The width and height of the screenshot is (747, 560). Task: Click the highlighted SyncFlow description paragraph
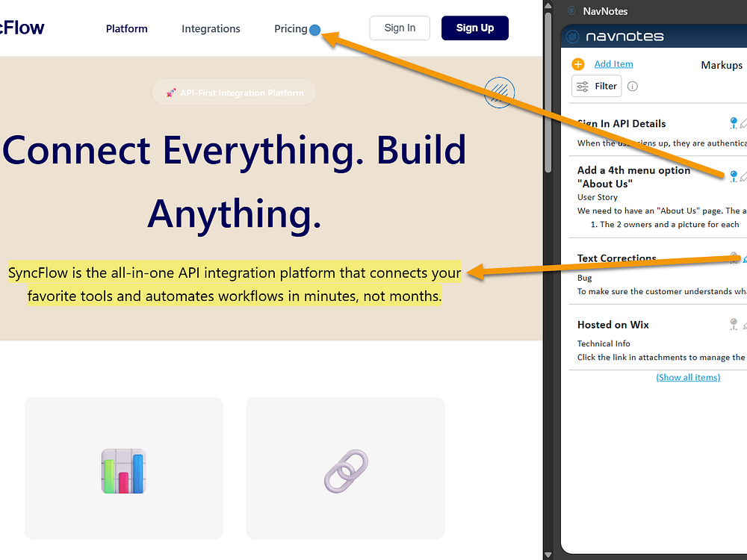point(235,284)
